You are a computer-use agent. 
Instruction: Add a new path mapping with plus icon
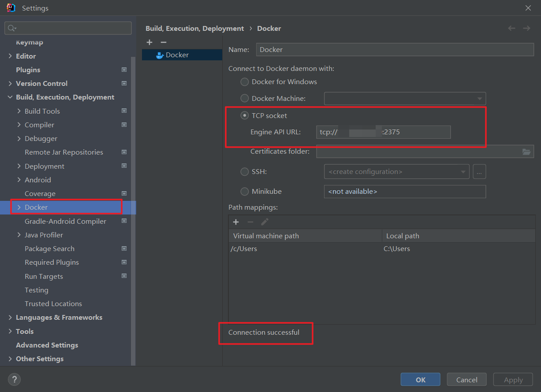[236, 222]
